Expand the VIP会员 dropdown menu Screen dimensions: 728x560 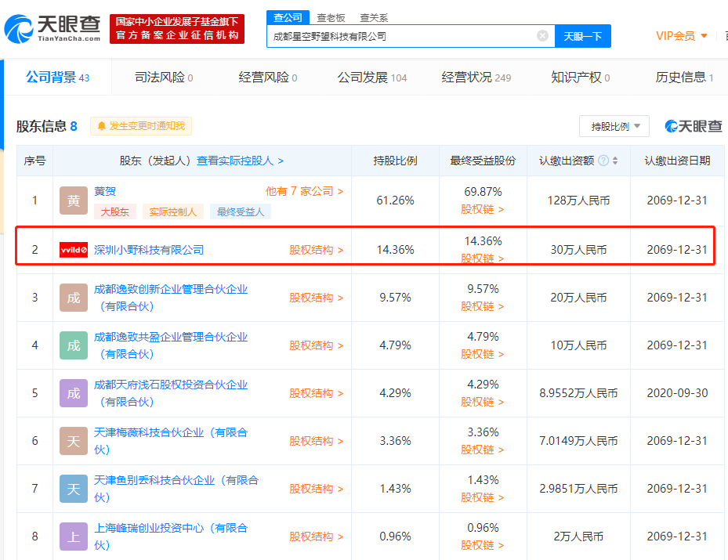tap(682, 36)
